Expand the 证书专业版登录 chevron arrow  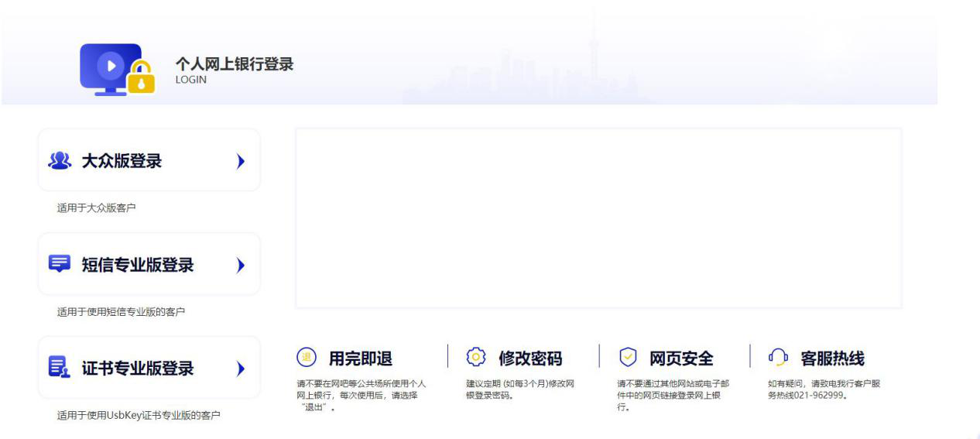pyautogui.click(x=240, y=368)
